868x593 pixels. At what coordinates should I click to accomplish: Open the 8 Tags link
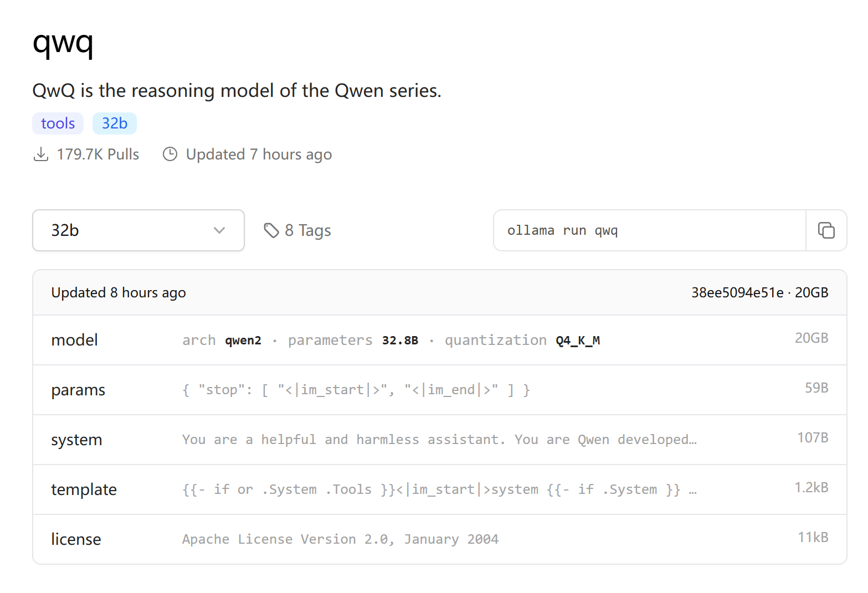click(x=297, y=230)
